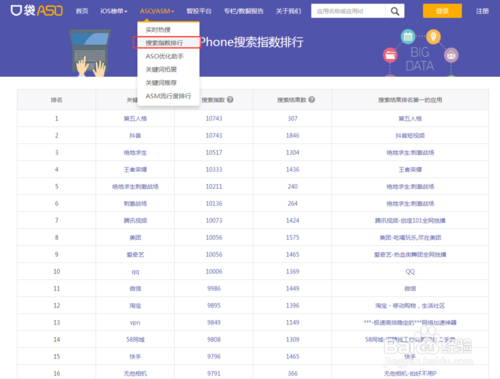
Task: Click search index 10211 in row 5
Action: click(x=214, y=186)
